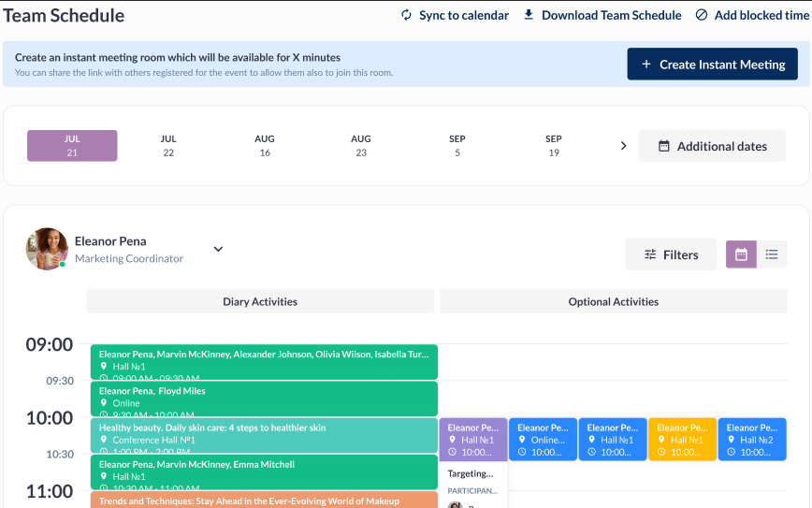Switch to list view

pyautogui.click(x=772, y=254)
